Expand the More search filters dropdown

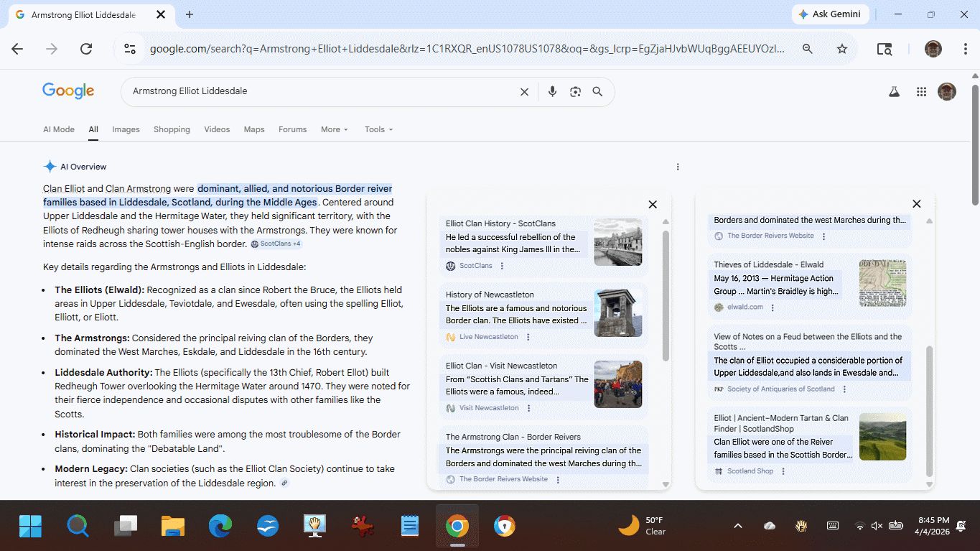click(x=334, y=129)
